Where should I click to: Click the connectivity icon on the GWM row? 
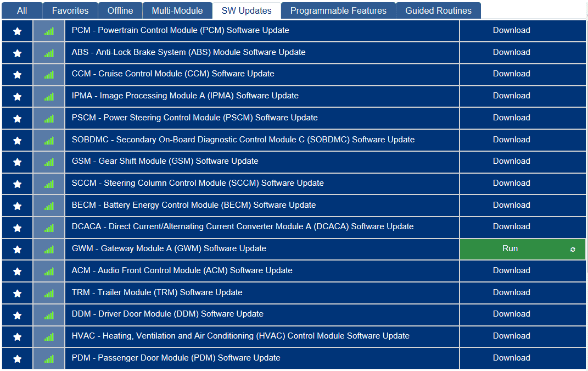[48, 248]
